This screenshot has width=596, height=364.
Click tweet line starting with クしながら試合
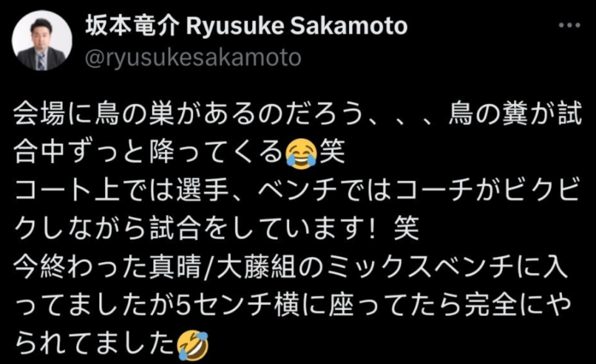(x=217, y=229)
